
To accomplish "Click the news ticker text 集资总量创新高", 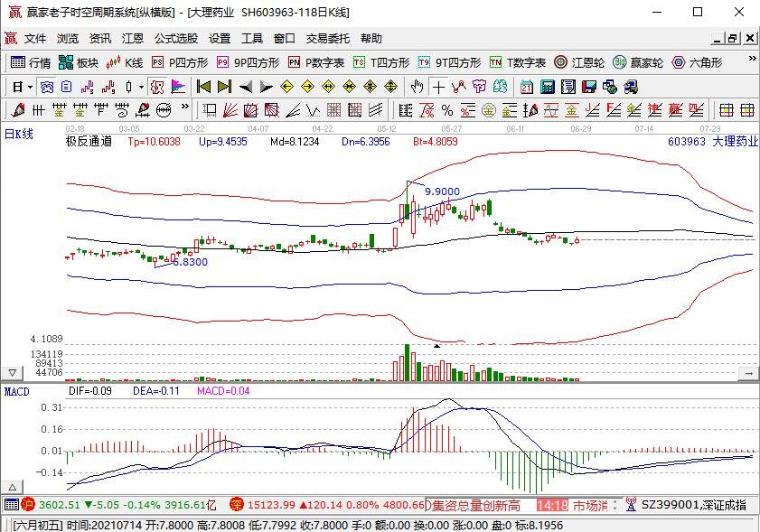I will (476, 506).
